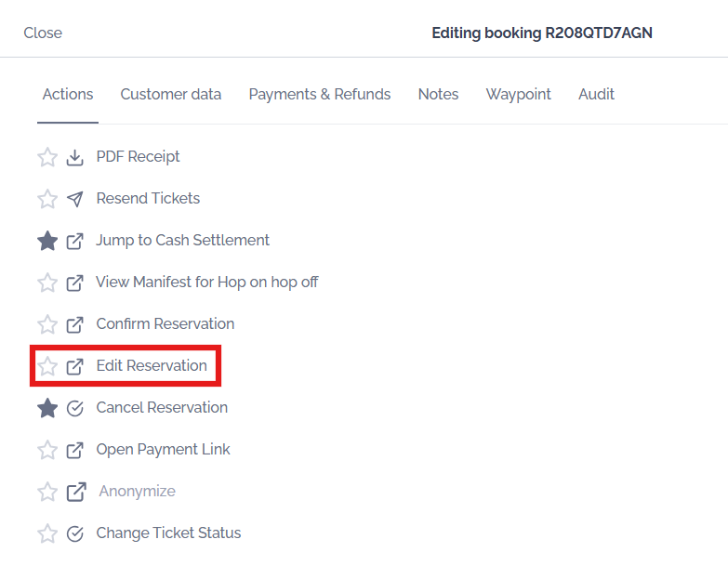The image size is (728, 579).
Task: Click the Cash Settlement external-link icon
Action: tap(74, 242)
